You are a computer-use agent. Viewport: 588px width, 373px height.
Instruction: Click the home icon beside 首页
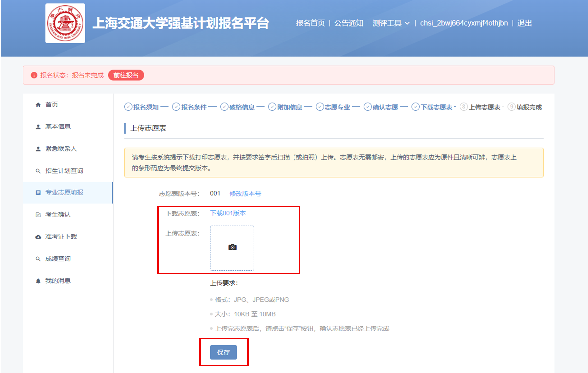[38, 105]
